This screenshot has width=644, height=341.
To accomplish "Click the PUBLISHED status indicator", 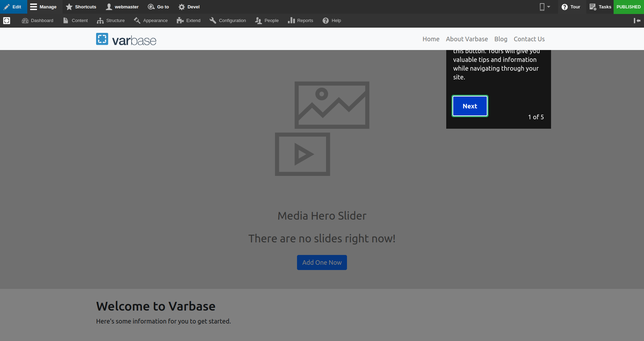I will [x=629, y=7].
